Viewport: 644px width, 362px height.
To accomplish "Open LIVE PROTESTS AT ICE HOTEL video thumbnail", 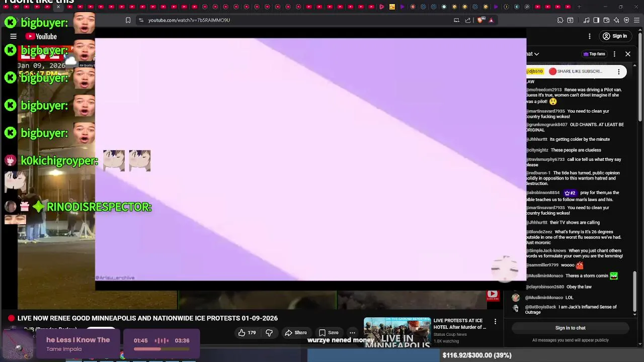I will [397, 332].
